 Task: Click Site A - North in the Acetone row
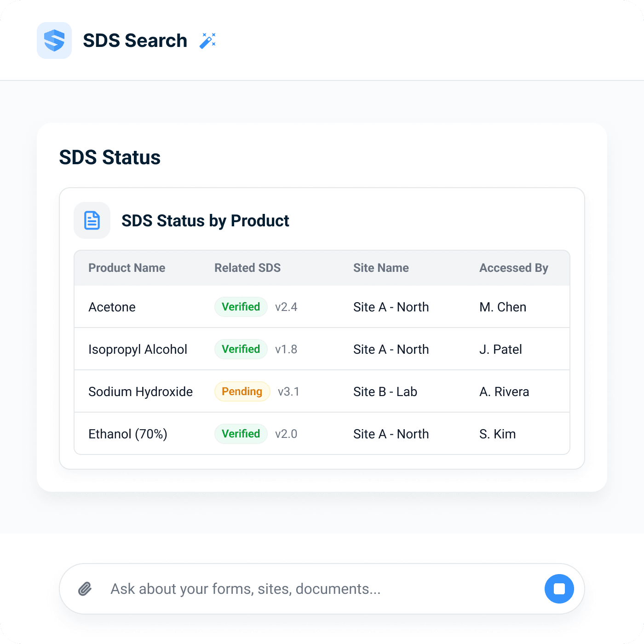tap(391, 307)
